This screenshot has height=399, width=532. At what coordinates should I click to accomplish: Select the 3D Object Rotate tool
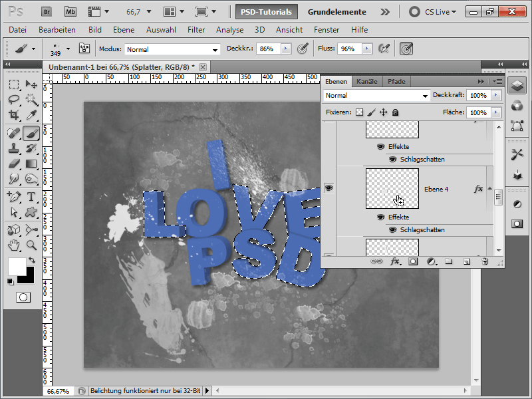[14, 229]
